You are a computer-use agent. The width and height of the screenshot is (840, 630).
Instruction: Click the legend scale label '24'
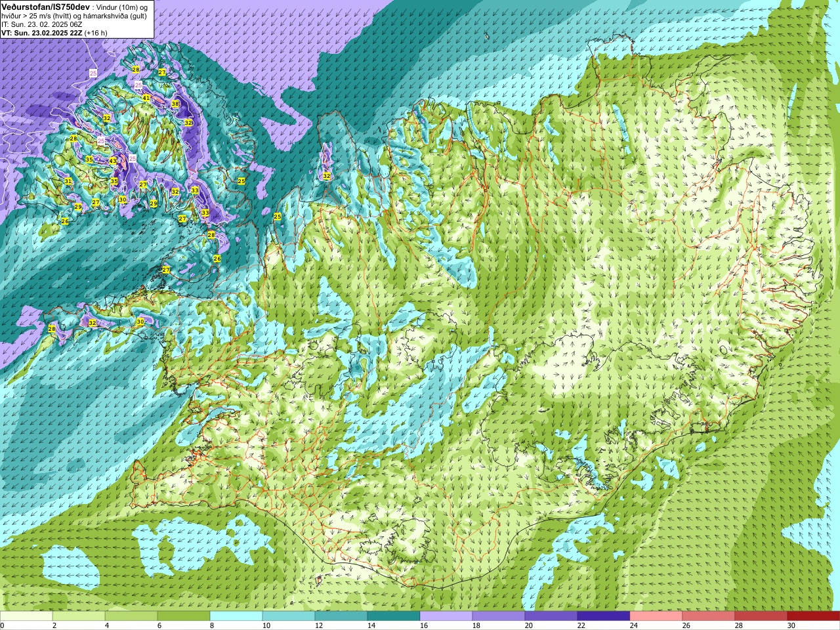click(x=634, y=625)
